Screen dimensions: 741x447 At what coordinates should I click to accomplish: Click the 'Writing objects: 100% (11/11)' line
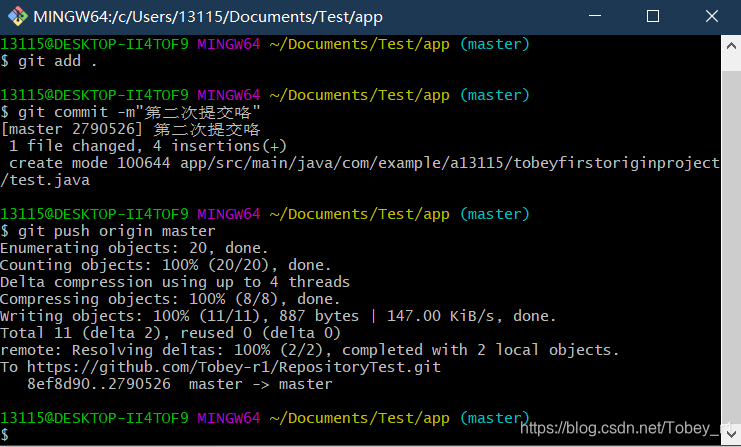(278, 316)
